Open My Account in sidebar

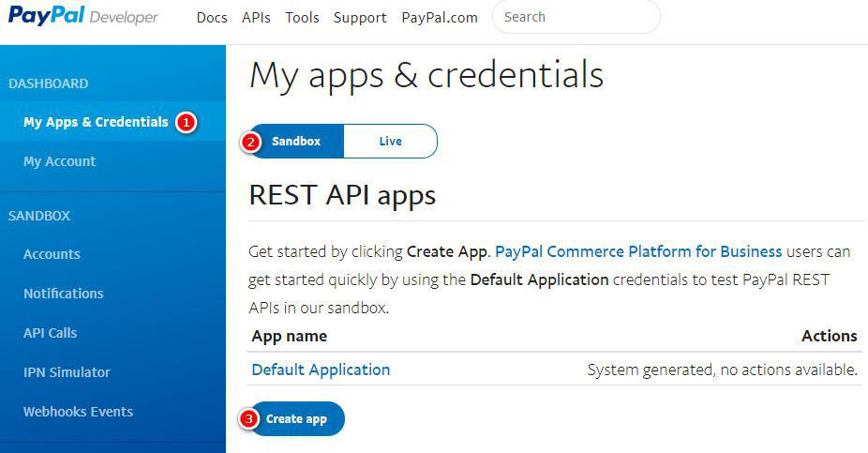pyautogui.click(x=59, y=161)
